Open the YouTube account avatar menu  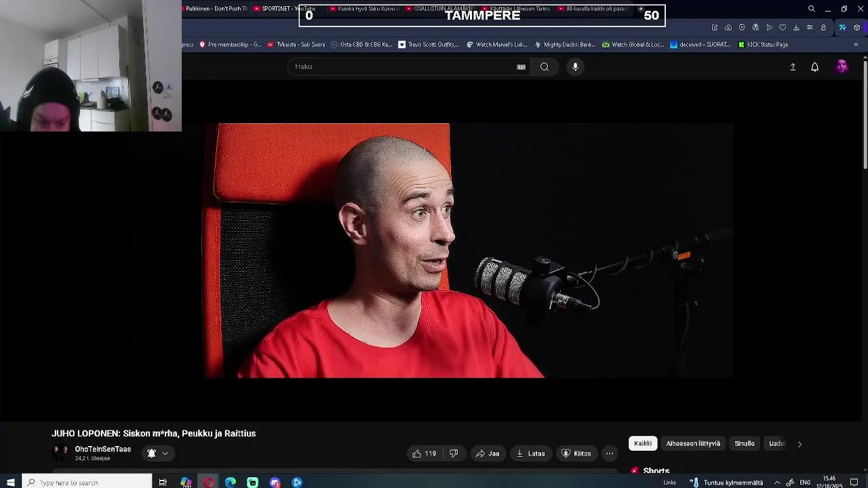(x=842, y=66)
